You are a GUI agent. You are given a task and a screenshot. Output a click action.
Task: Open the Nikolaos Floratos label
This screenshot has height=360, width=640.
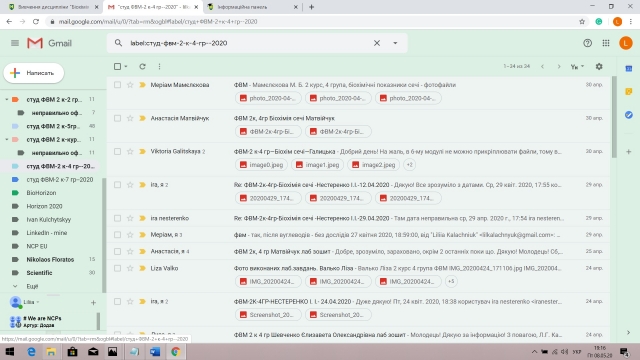pos(51,260)
